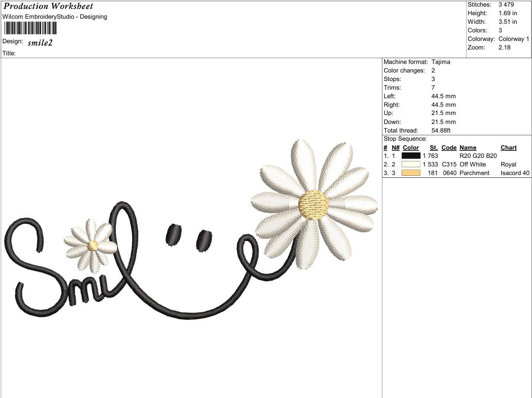Click the black color swatch in the stop sequence
The width and height of the screenshot is (532, 398).
click(x=411, y=156)
